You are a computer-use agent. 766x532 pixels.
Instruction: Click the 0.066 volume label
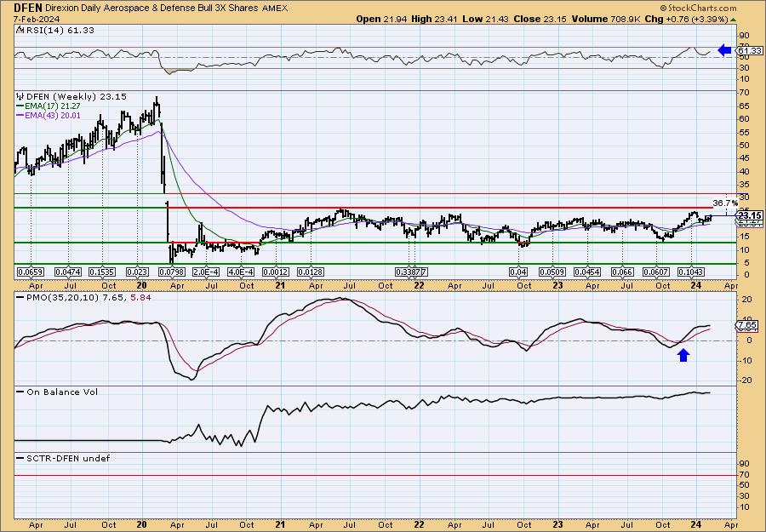coord(622,272)
